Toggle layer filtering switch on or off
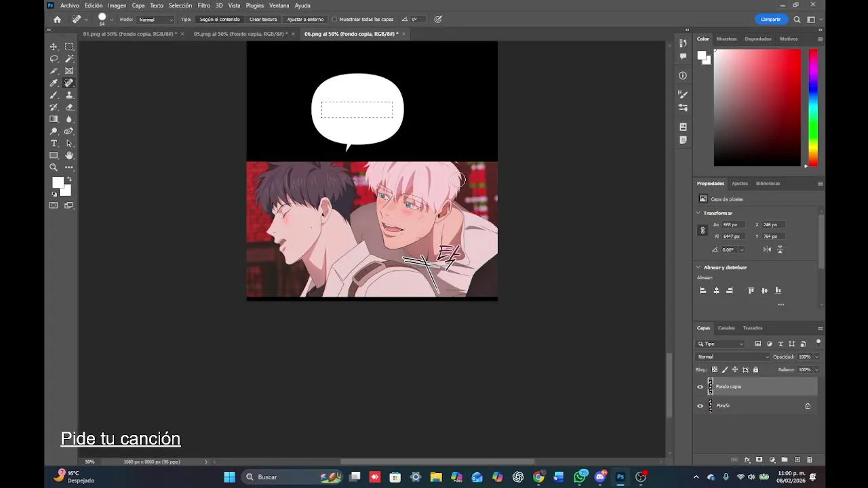868x488 pixels. 818,342
